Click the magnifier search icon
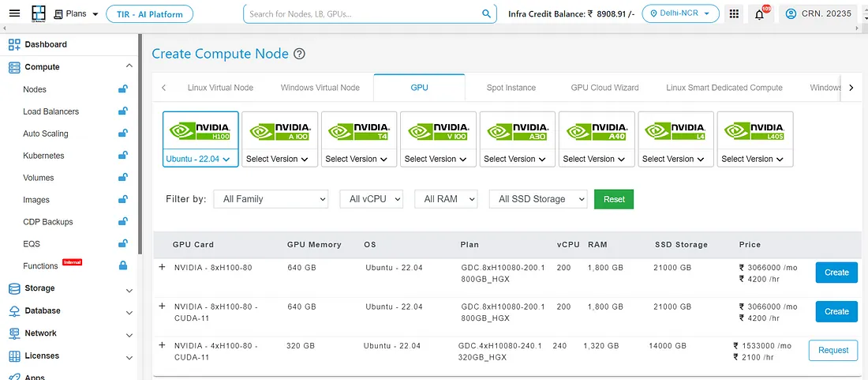 pos(487,14)
